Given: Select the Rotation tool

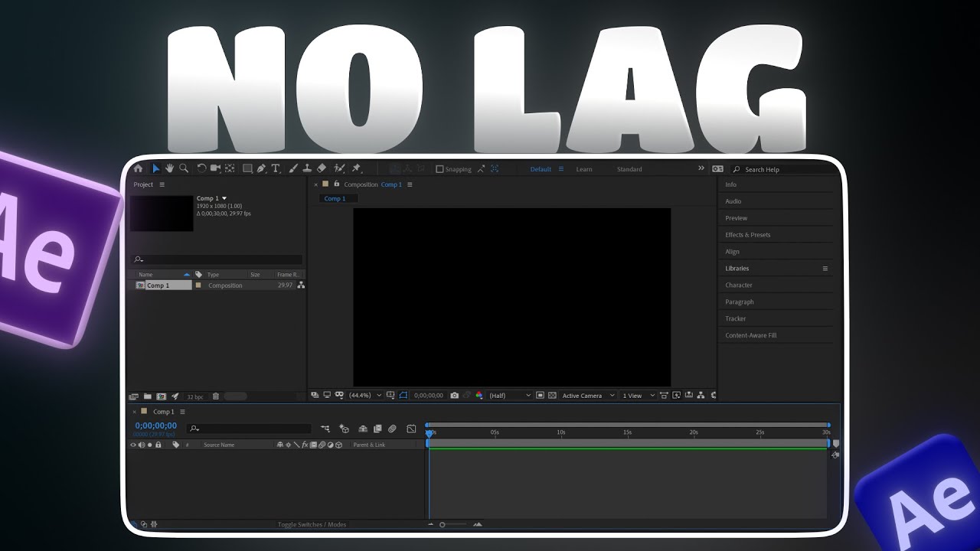Looking at the screenshot, I should tap(201, 168).
